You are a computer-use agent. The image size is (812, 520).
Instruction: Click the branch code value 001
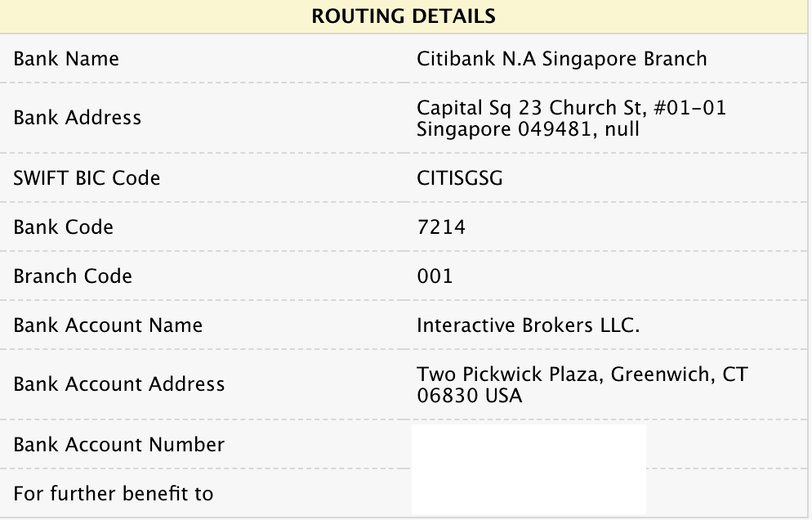435,276
